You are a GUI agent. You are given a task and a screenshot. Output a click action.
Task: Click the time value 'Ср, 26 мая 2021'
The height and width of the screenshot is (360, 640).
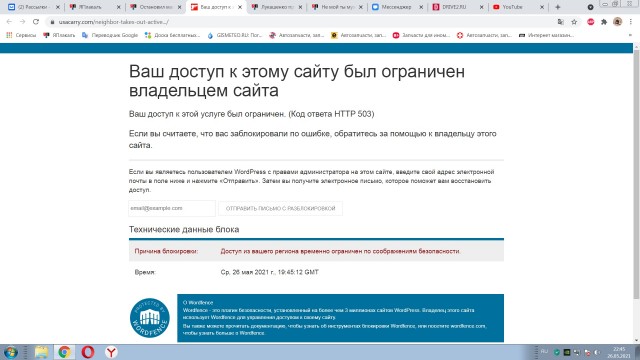269,272
